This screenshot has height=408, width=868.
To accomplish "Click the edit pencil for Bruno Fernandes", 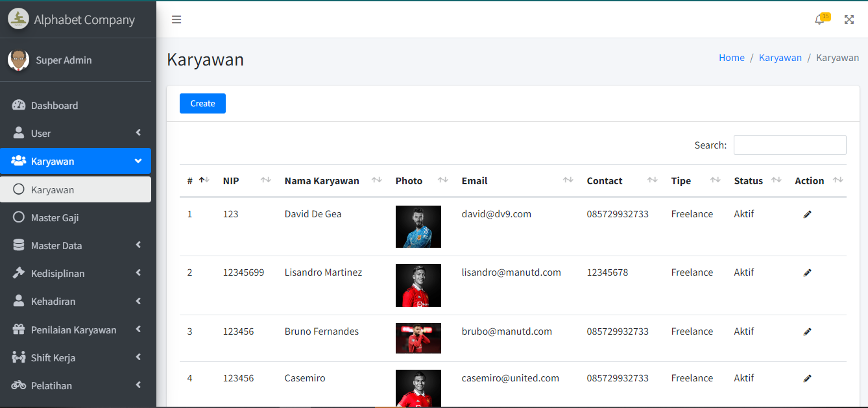I will 807,331.
